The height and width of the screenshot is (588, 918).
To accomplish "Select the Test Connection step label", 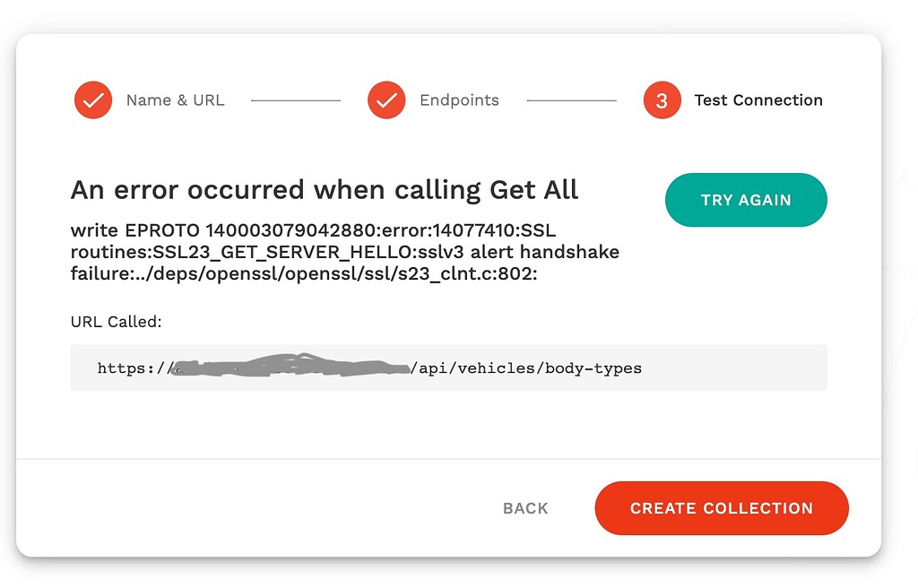I will (758, 100).
